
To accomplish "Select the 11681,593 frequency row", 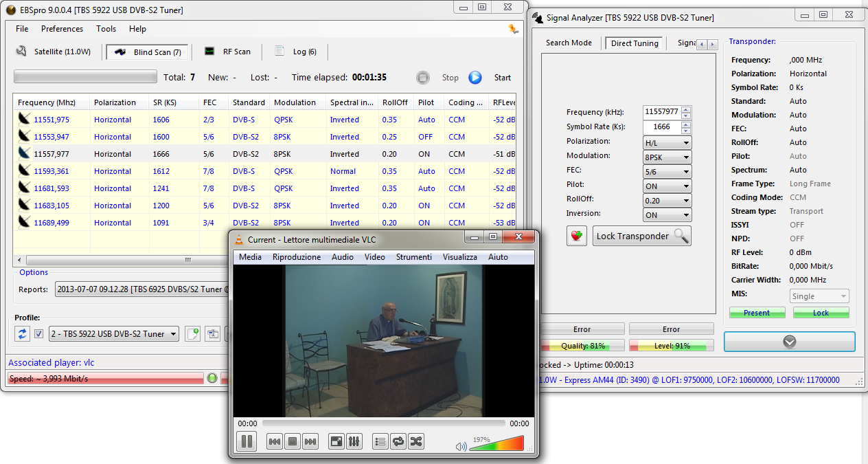I will pyautogui.click(x=264, y=188).
